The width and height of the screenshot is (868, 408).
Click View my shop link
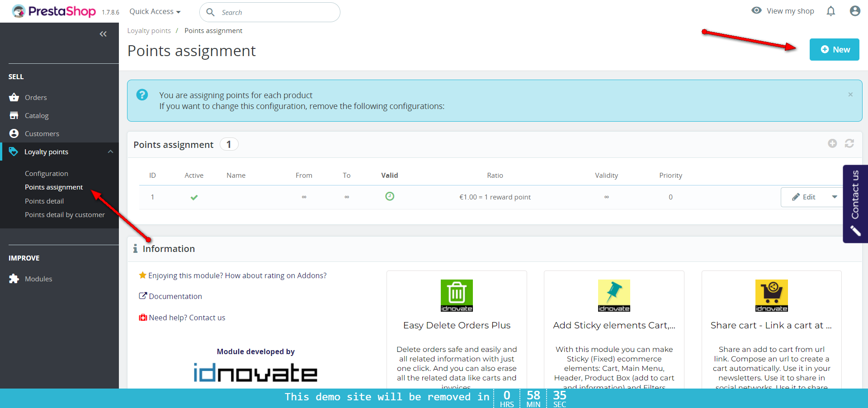click(x=783, y=11)
